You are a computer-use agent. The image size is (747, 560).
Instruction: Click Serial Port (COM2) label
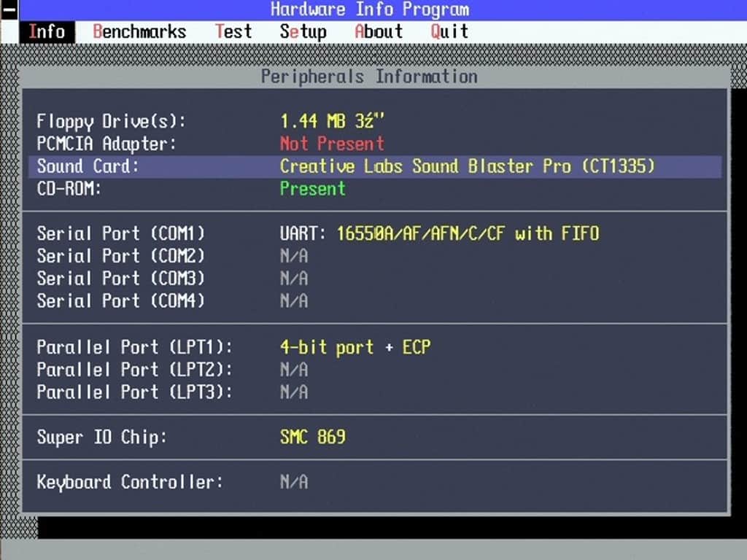point(120,256)
